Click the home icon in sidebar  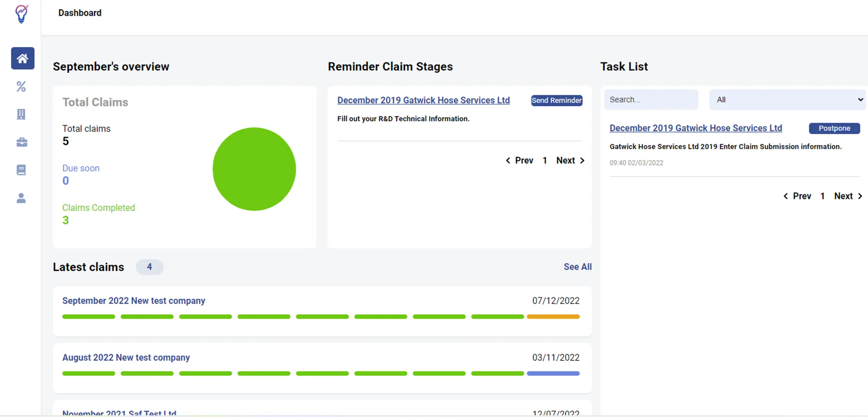[23, 58]
